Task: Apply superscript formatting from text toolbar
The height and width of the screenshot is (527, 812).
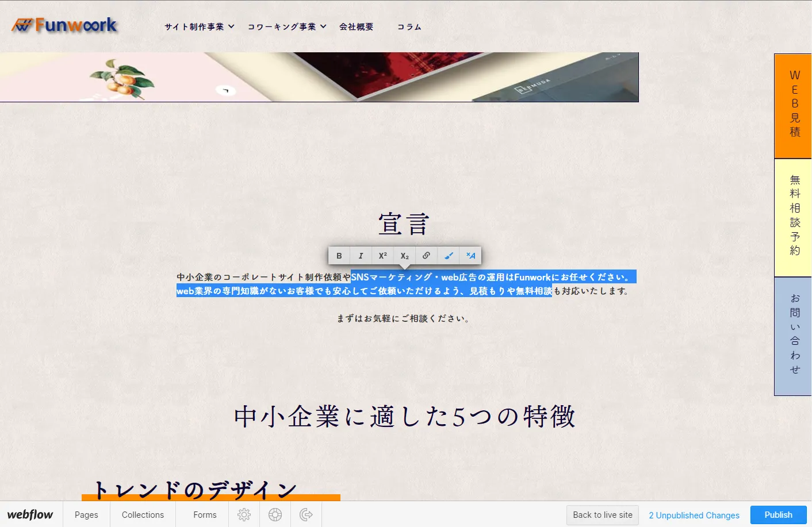Action: (x=382, y=255)
